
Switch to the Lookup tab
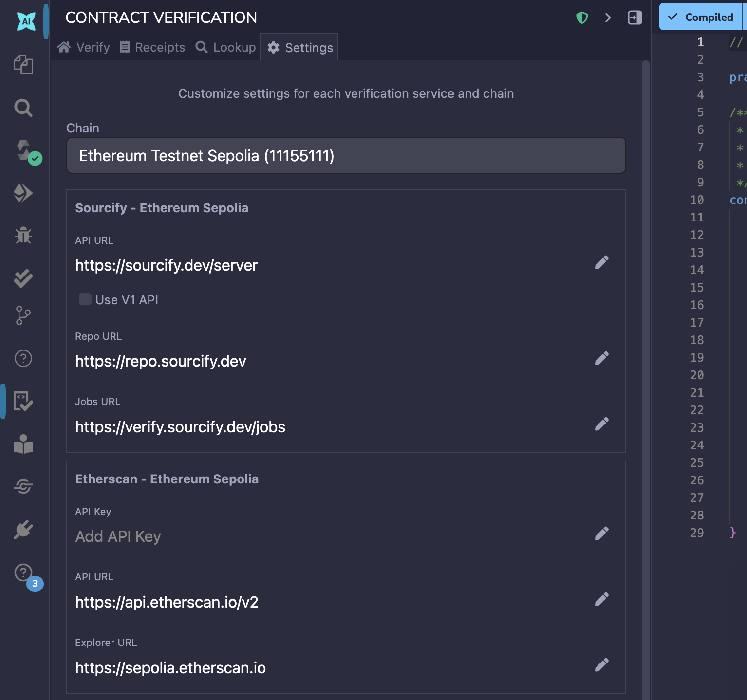point(225,47)
